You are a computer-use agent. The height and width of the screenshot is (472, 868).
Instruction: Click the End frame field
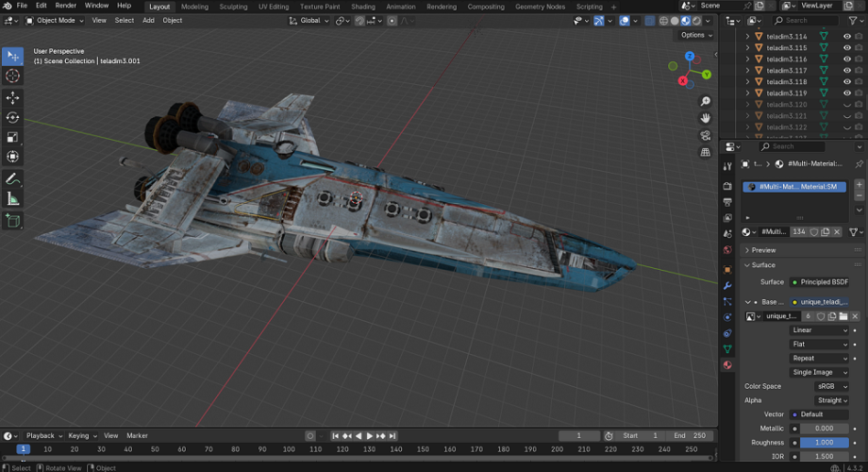691,436
